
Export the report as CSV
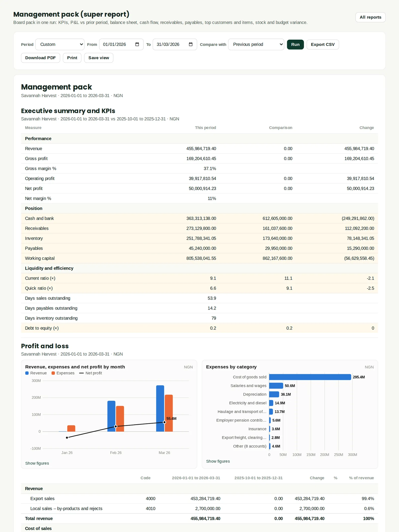click(x=322, y=44)
